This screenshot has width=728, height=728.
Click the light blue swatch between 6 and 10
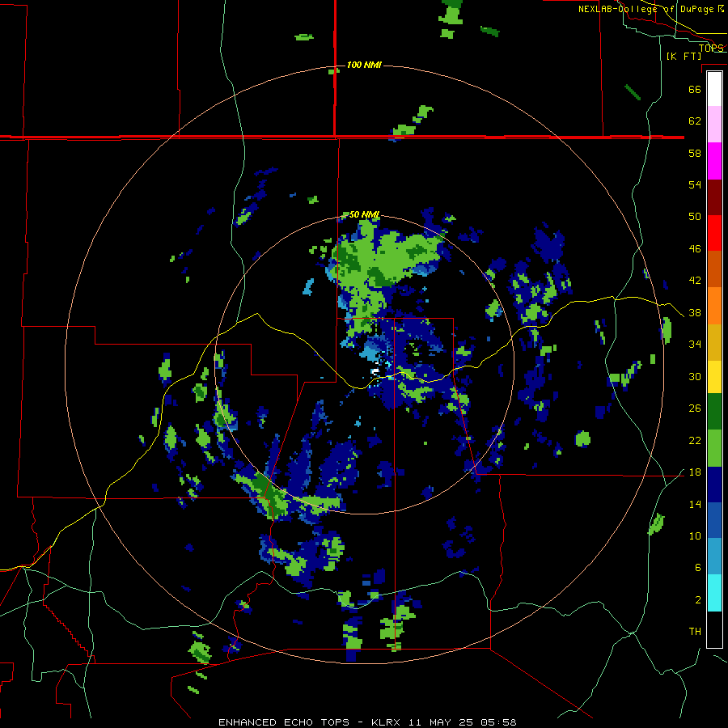click(714, 557)
